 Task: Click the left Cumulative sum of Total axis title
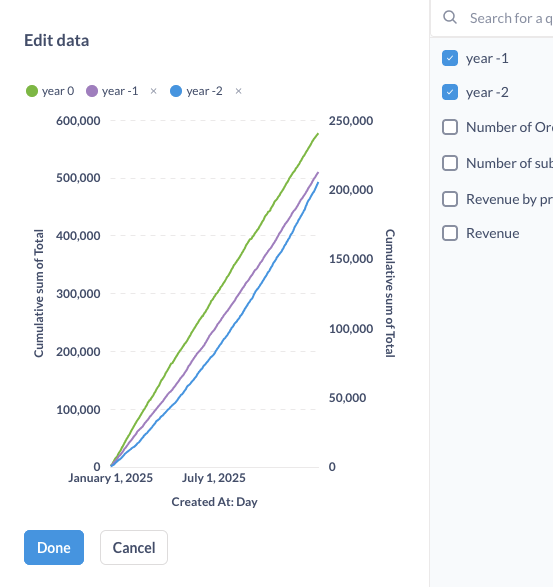tap(39, 293)
